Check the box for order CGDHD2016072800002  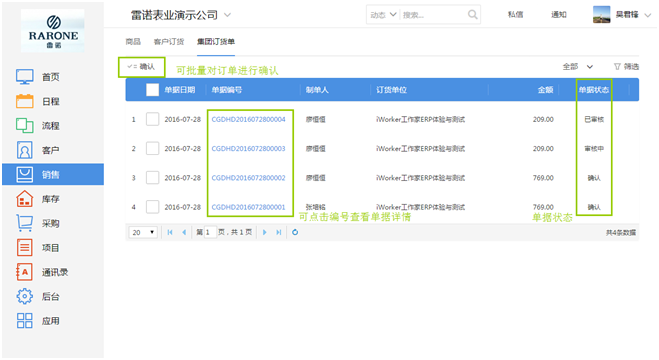(x=153, y=178)
